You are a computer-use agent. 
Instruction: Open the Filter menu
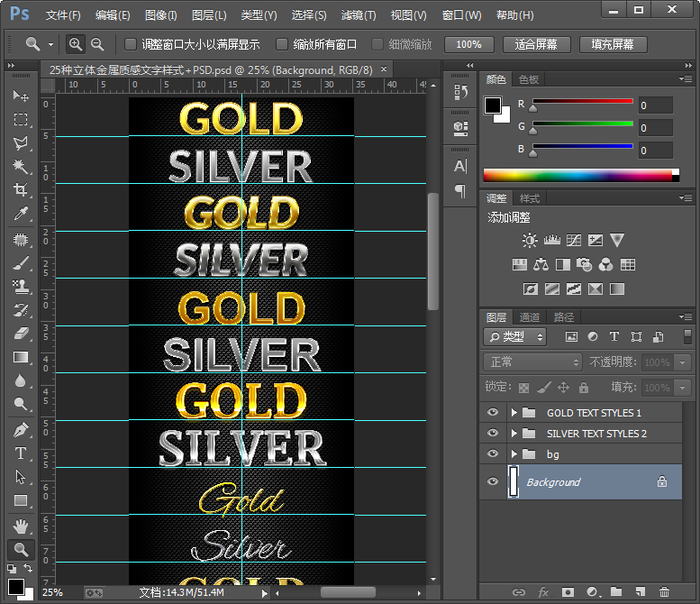(x=359, y=15)
